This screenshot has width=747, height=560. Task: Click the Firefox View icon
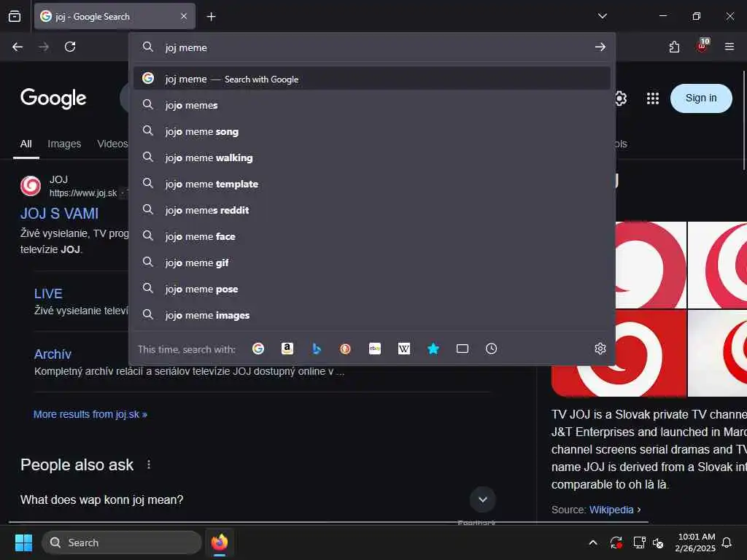point(15,16)
